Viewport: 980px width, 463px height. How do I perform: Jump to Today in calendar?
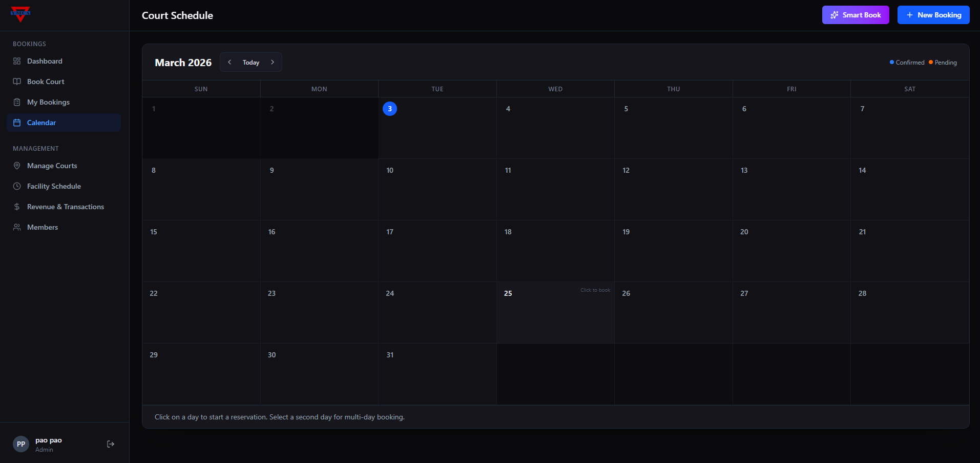coord(251,62)
